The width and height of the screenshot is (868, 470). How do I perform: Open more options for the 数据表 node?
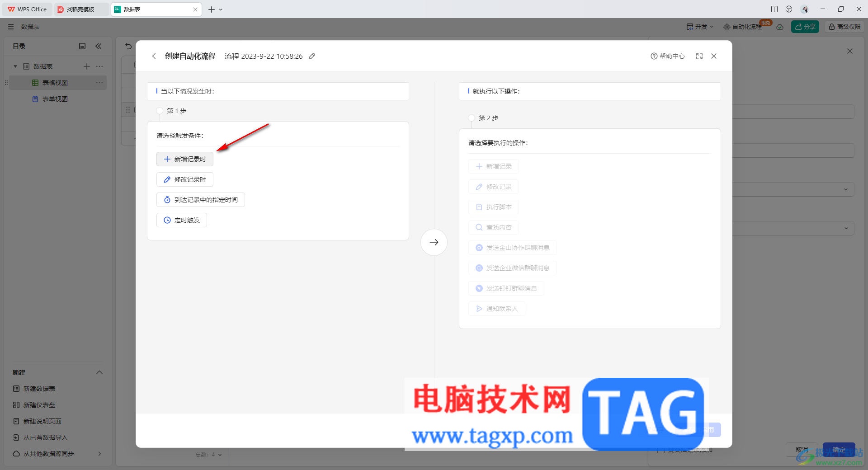click(99, 66)
